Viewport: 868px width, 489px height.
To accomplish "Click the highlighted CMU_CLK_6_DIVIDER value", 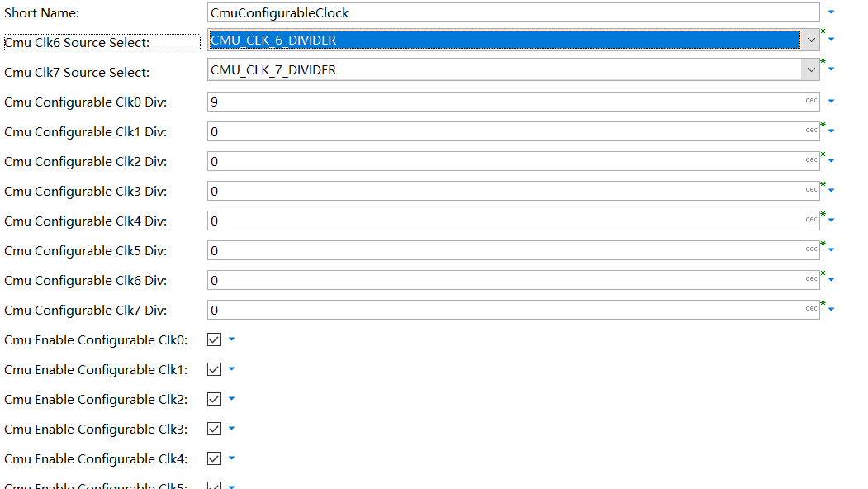I will tap(330, 39).
